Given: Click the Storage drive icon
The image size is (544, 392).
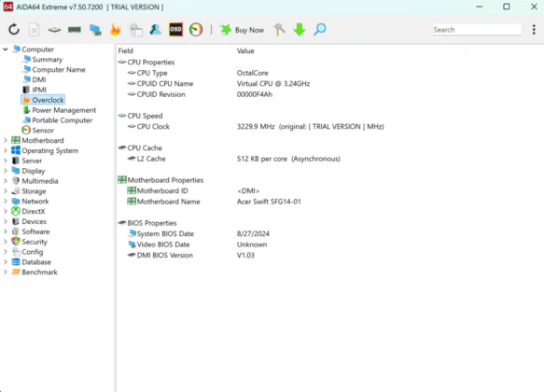Looking at the screenshot, I should click(x=16, y=190).
